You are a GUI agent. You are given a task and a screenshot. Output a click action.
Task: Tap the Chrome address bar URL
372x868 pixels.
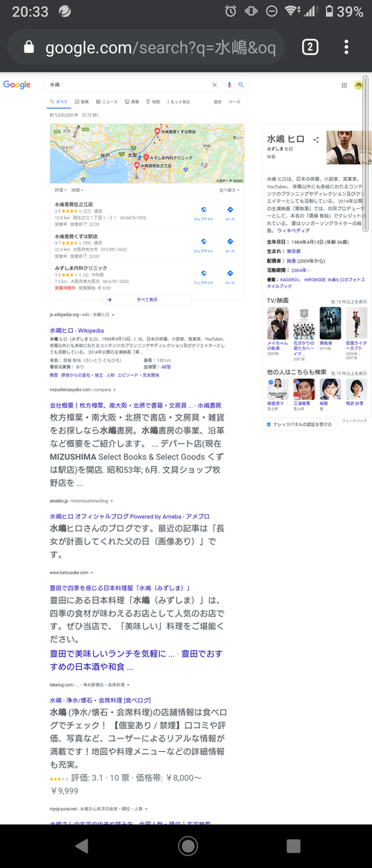tap(160, 48)
